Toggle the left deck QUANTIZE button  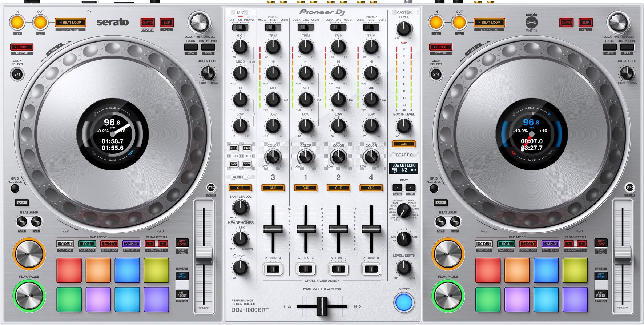[148, 23]
